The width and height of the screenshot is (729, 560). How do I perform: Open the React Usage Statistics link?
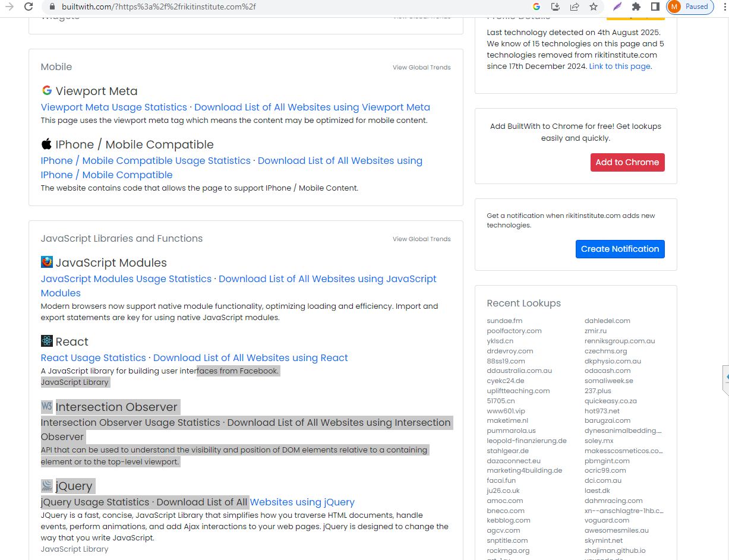point(93,357)
